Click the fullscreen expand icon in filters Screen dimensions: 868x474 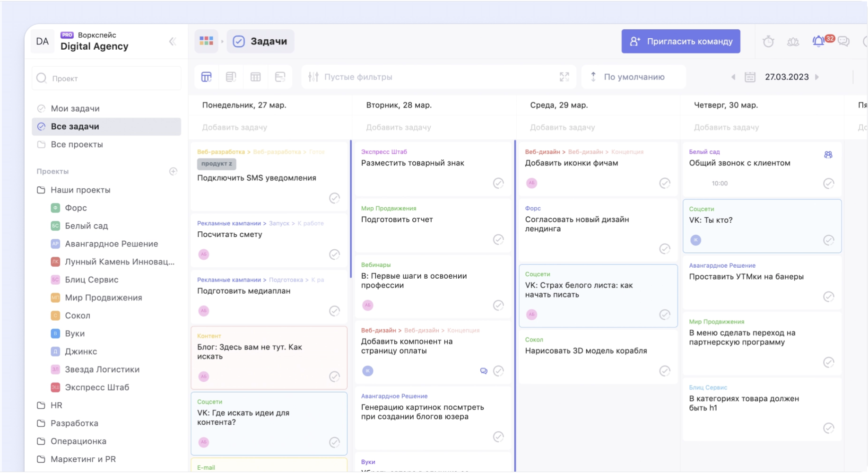click(x=564, y=77)
